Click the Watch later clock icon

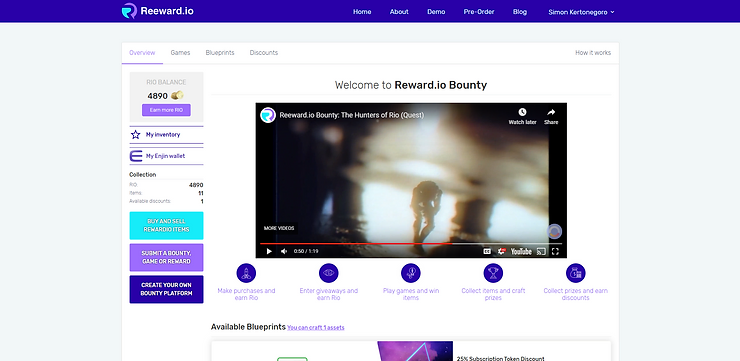point(522,112)
